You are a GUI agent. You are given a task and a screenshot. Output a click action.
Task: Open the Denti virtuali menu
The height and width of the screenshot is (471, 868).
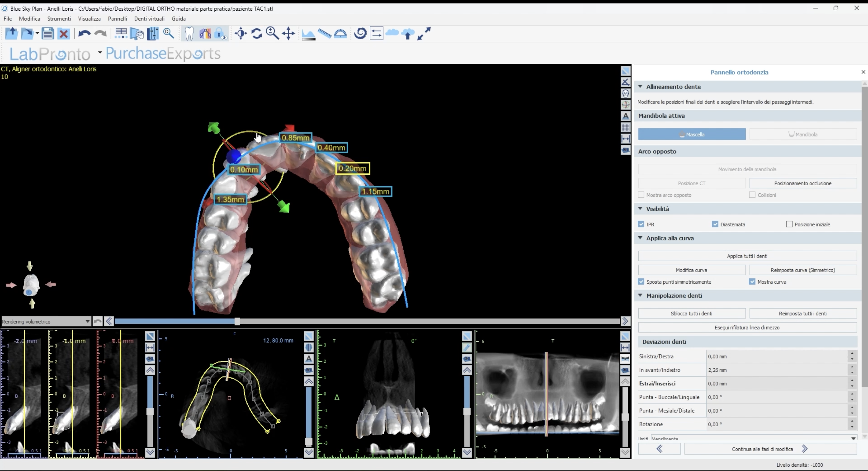click(149, 19)
